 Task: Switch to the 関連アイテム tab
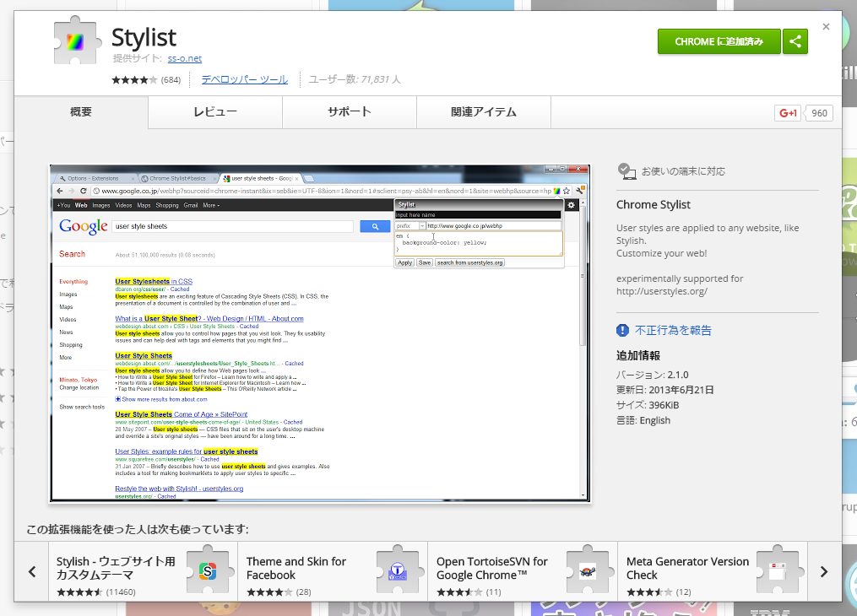(484, 112)
